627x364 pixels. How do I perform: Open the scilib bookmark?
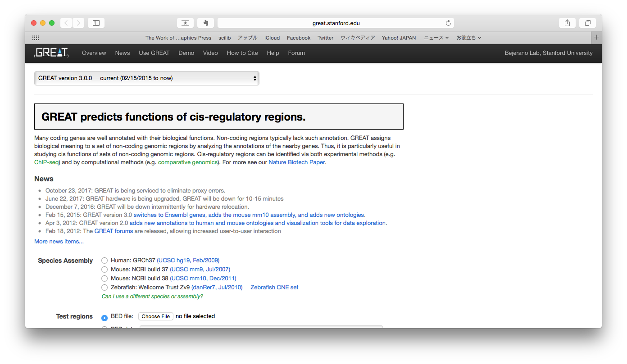click(225, 38)
